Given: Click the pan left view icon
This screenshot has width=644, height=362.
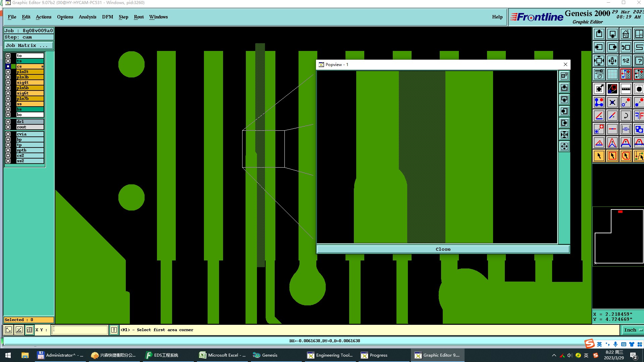Looking at the screenshot, I should click(599, 47).
